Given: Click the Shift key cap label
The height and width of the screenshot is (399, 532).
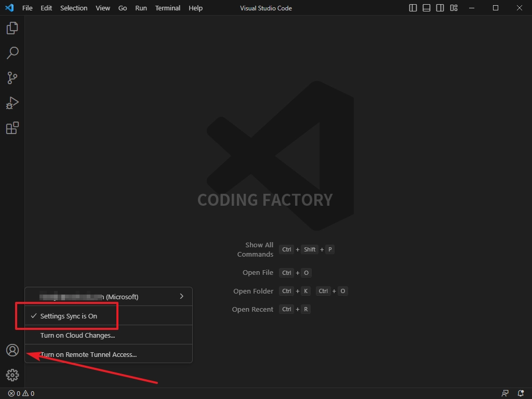Looking at the screenshot, I should click(x=310, y=249).
